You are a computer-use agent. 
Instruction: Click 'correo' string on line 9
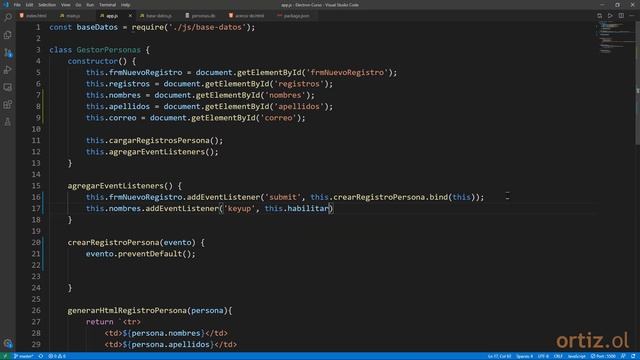[x=279, y=118]
